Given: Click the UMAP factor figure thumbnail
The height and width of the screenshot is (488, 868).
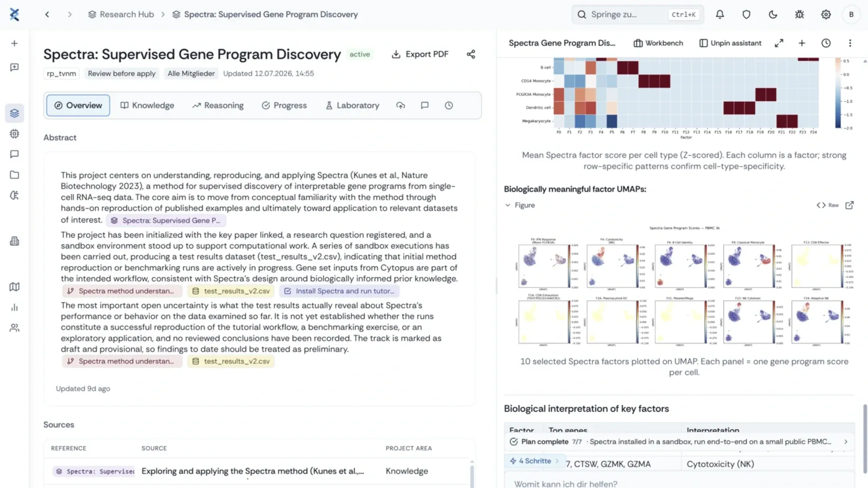Looking at the screenshot, I should tap(684, 285).
